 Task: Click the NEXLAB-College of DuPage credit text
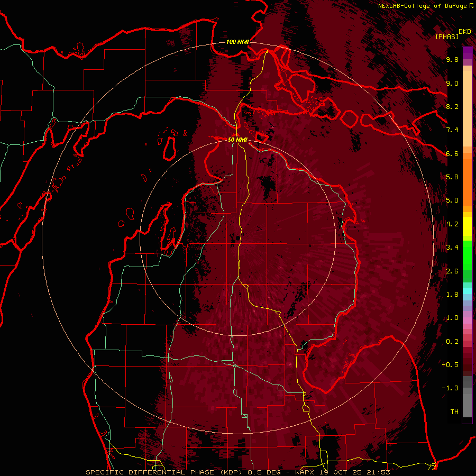(423, 6)
